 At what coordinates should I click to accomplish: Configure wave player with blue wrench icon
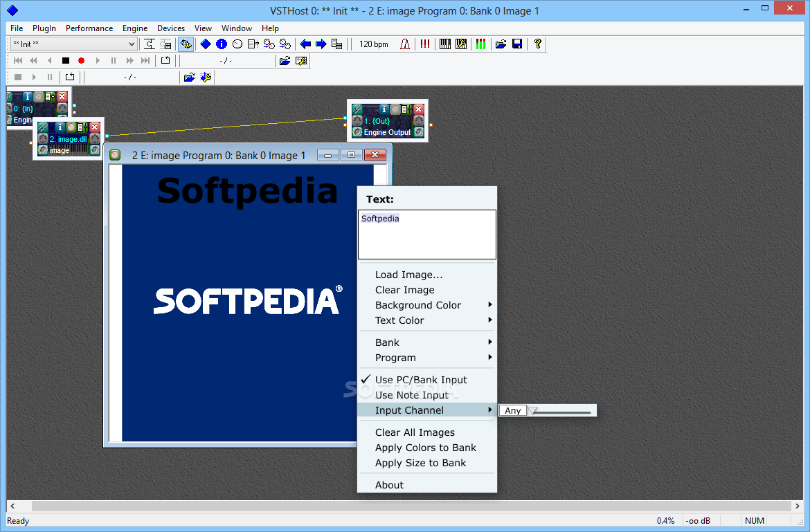[x=206, y=77]
